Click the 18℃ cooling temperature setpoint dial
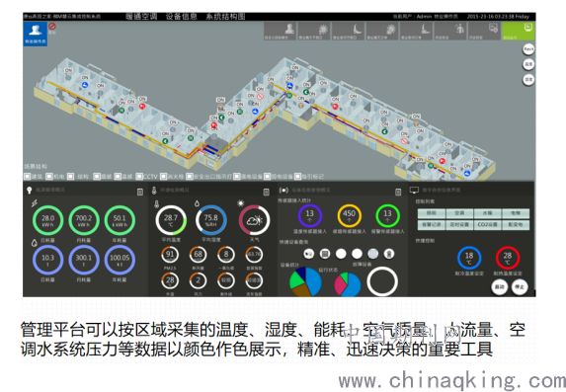This screenshot has width=566, height=392. pyautogui.click(x=469, y=258)
